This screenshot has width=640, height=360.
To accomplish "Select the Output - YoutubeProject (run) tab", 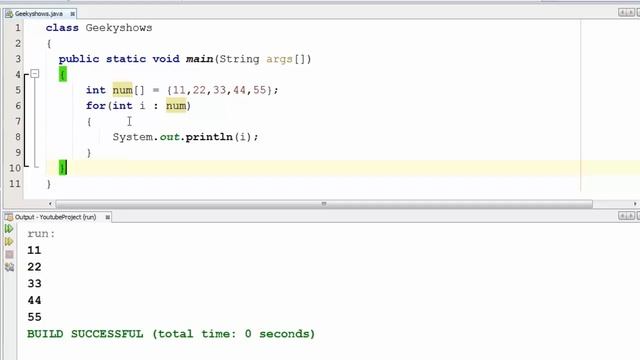I will coord(56,217).
